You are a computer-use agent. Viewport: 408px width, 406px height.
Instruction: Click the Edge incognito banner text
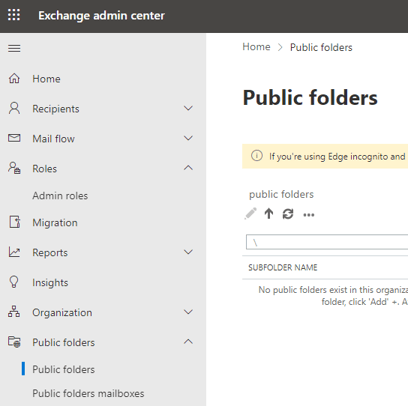point(337,157)
